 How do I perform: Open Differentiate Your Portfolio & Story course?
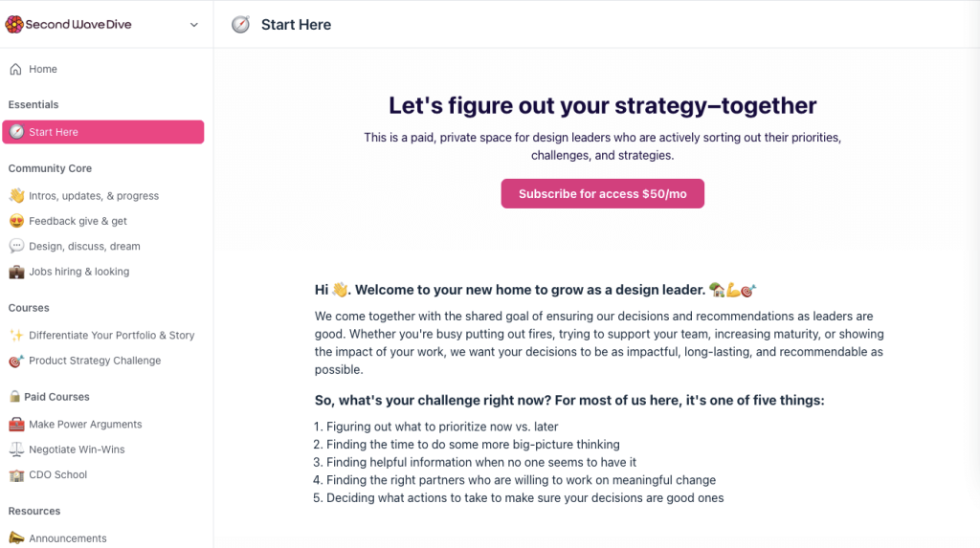111,336
